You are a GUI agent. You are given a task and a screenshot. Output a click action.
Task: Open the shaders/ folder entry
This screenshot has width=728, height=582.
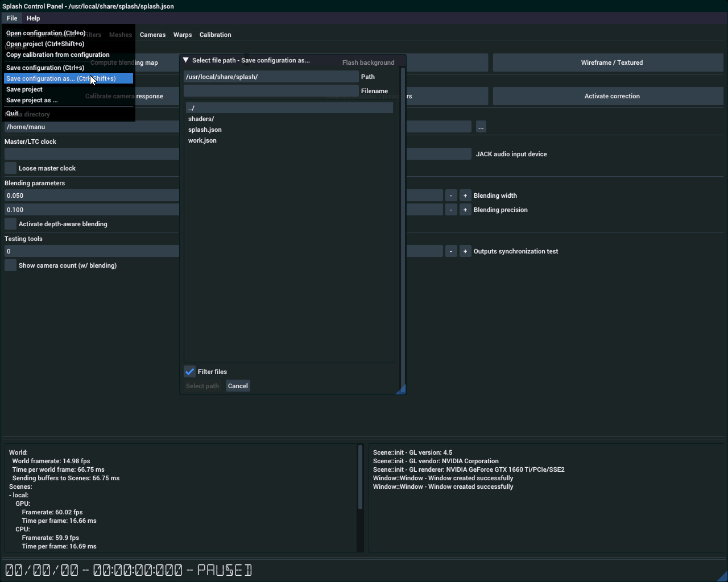point(289,119)
